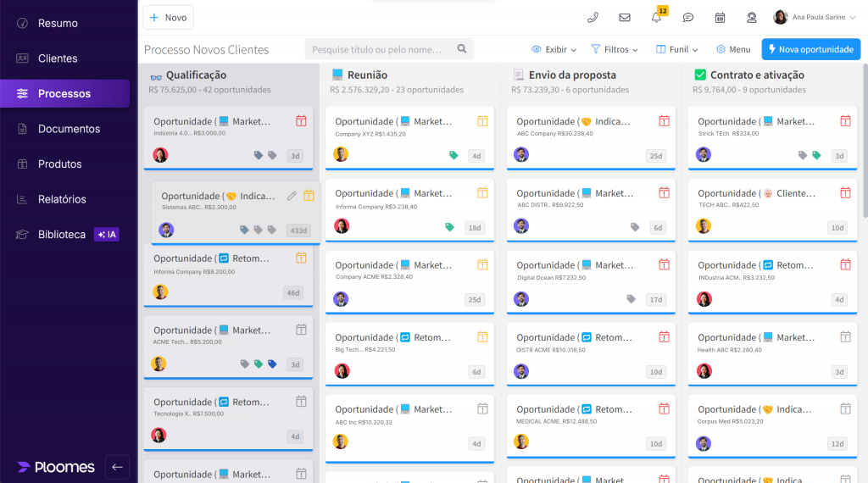Click the Nova oportunidade button
The height and width of the screenshot is (483, 868).
[810, 49]
